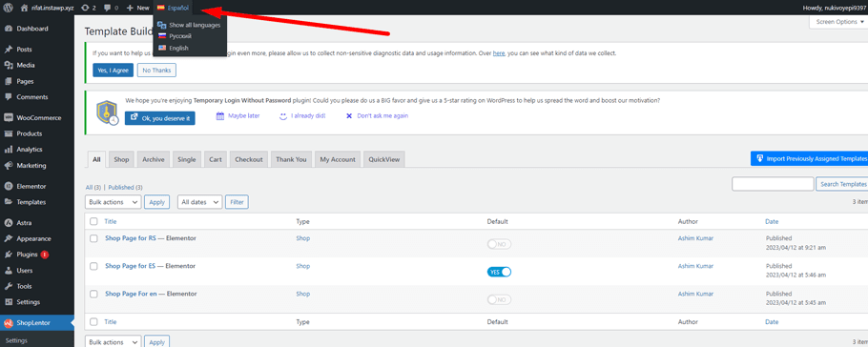
Task: Expand the Screen Options panel
Action: (838, 22)
